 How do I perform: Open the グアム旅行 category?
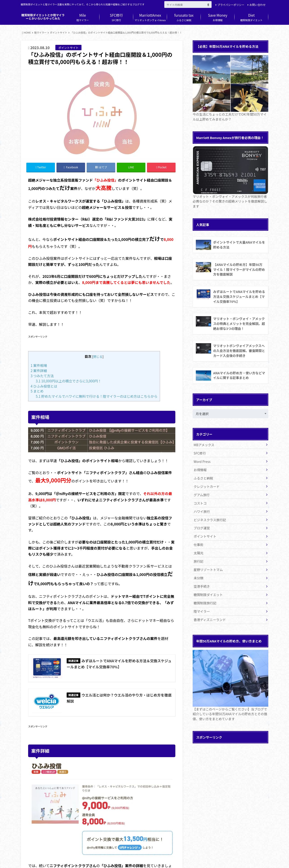pos(230,495)
